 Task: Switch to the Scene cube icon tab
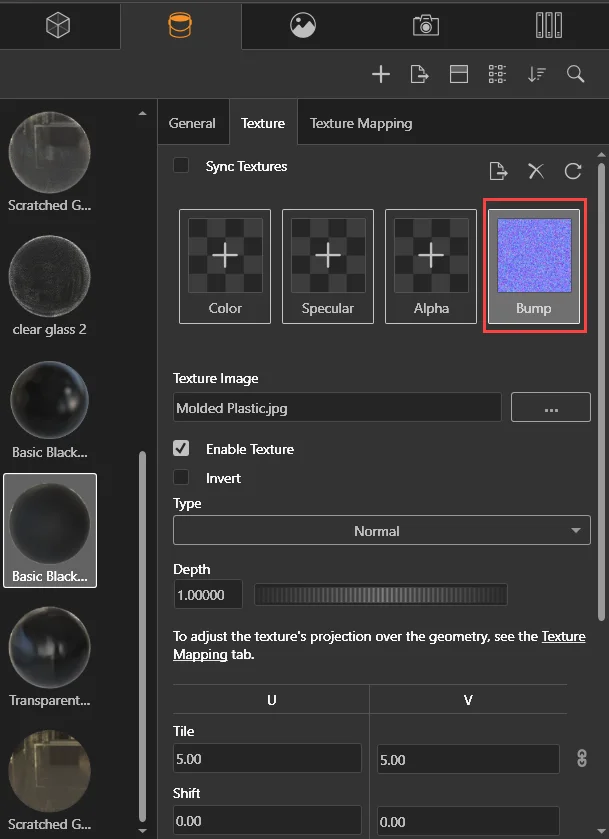coord(59,25)
